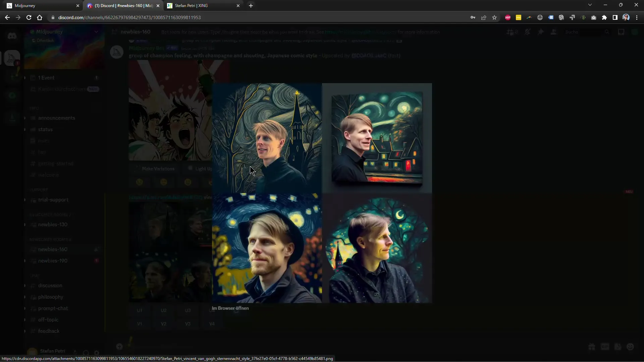The height and width of the screenshot is (362, 644).
Task: Click the U3 upscale button
Action: [188, 310]
